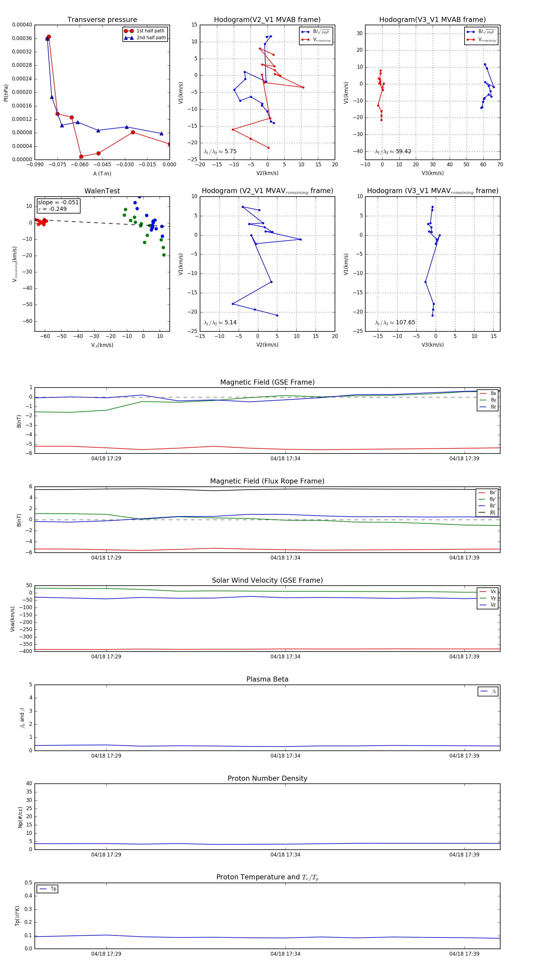Click the 'Vsw(km/s)' y-axis label
Image resolution: width=535 pixels, height=980 pixels.
coord(12,619)
